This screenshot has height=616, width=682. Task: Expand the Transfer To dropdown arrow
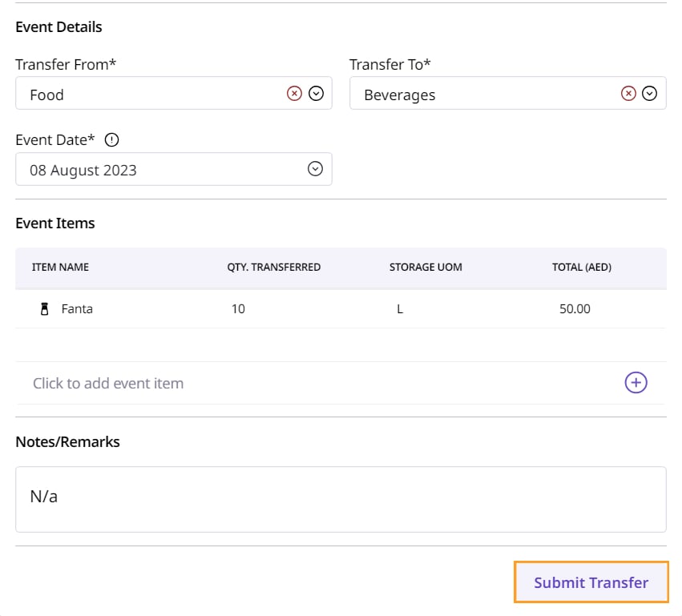[x=650, y=94]
